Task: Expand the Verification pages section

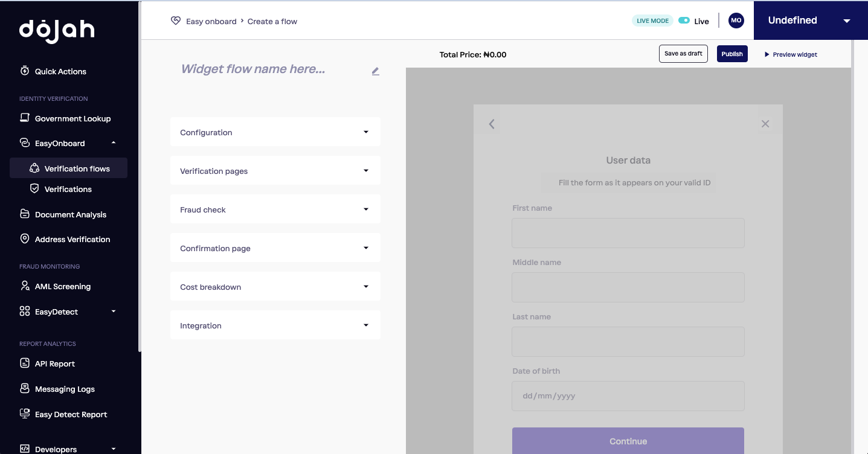Action: coord(275,171)
